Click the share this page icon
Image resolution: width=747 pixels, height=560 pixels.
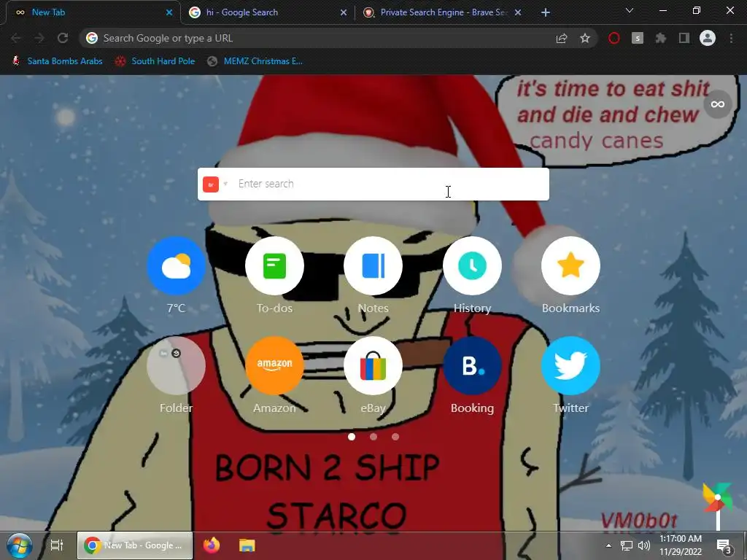[562, 38]
